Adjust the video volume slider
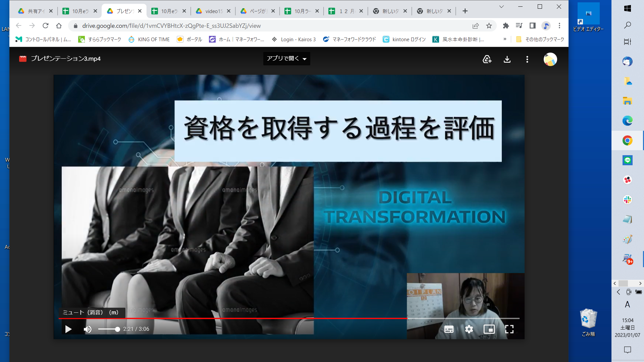 tap(109, 329)
